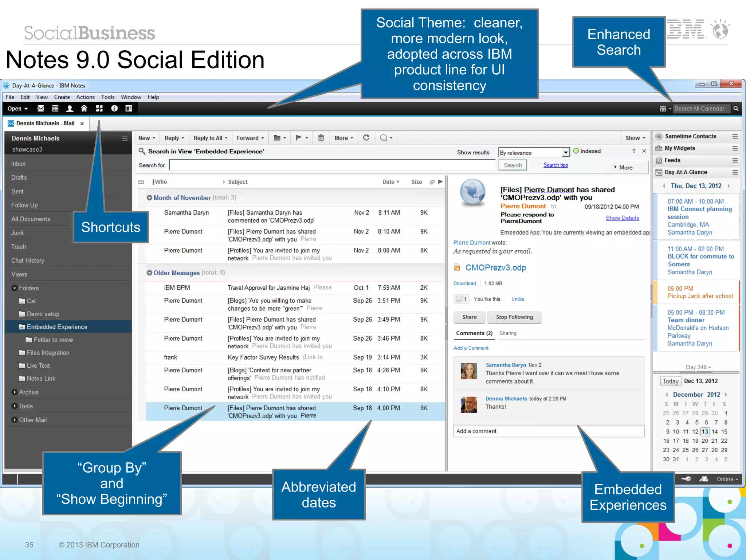This screenshot has width=746, height=560.
Task: Open the Online status dropdown
Action: coord(727,479)
